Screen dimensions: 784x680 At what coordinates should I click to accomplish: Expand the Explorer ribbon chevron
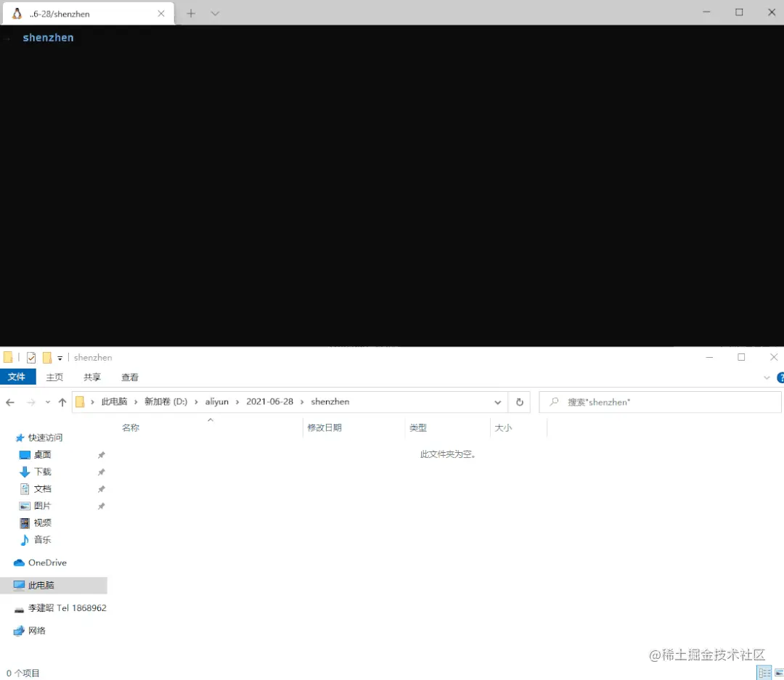pyautogui.click(x=767, y=377)
